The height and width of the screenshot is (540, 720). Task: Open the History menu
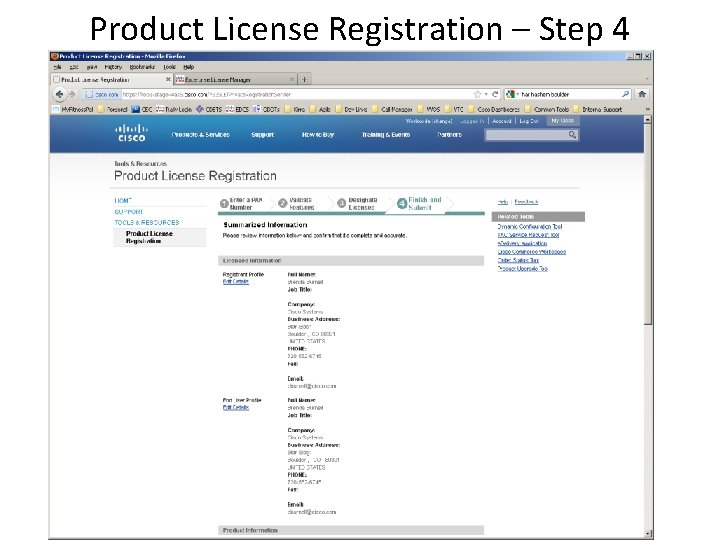tap(113, 67)
